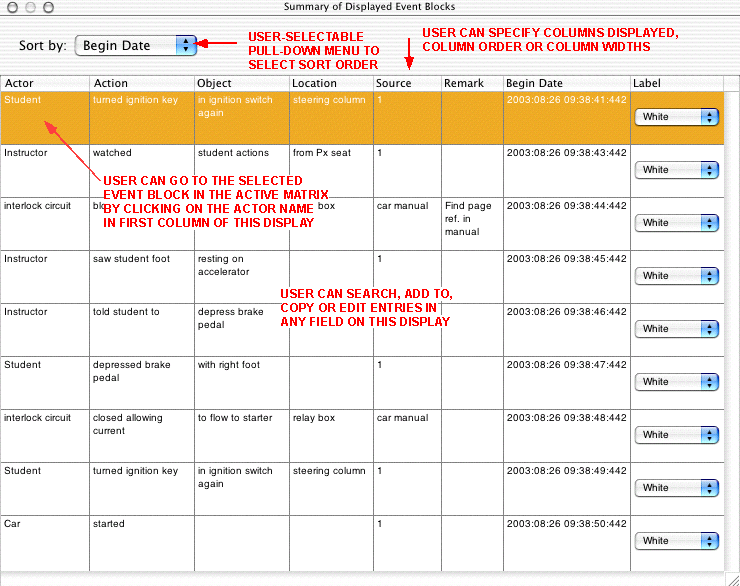Click the Location column header
This screenshot has width=740, height=586.
point(331,83)
